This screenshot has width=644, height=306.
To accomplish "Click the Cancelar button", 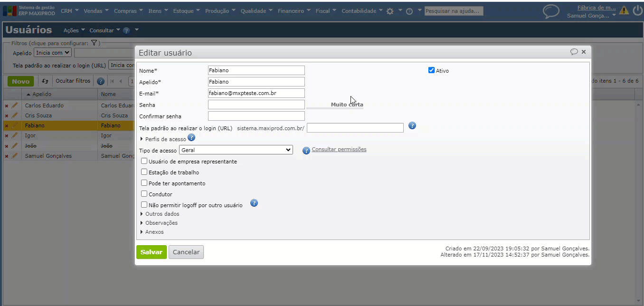I will point(186,252).
